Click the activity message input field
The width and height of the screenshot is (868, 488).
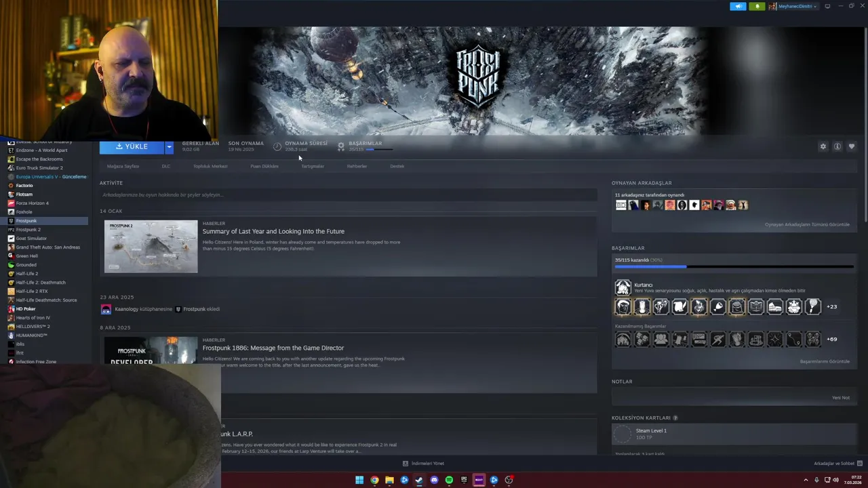(x=349, y=195)
